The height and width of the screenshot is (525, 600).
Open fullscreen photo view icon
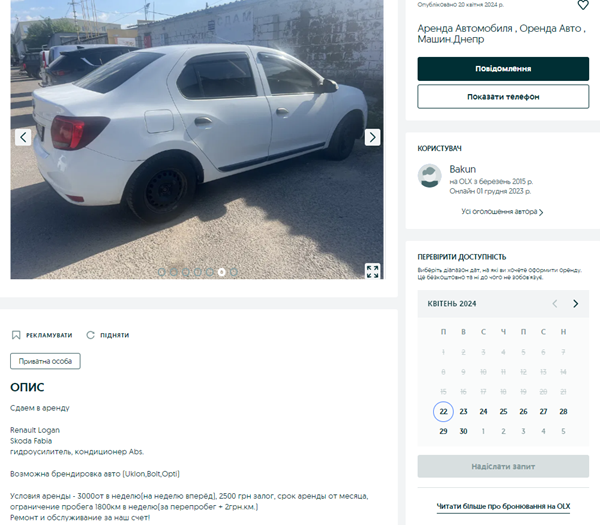[x=372, y=271]
